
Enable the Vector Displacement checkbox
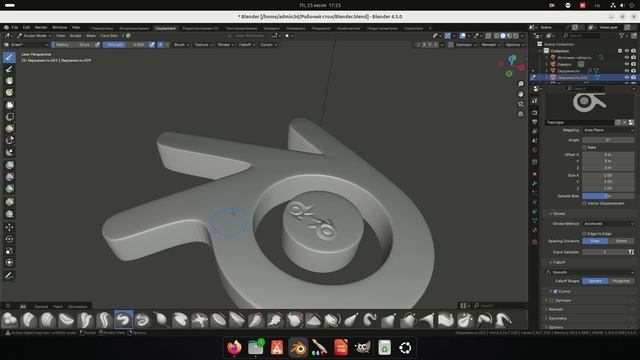pyautogui.click(x=584, y=203)
